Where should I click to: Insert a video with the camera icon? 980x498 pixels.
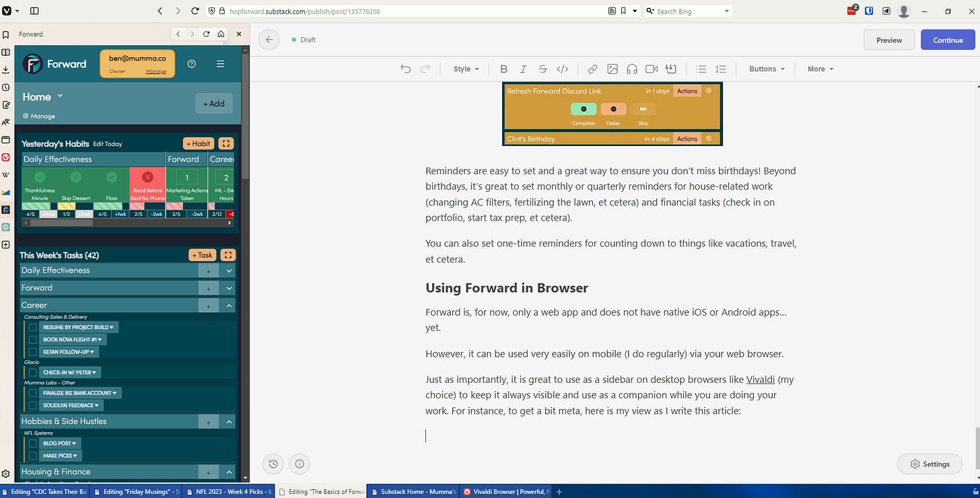(652, 69)
